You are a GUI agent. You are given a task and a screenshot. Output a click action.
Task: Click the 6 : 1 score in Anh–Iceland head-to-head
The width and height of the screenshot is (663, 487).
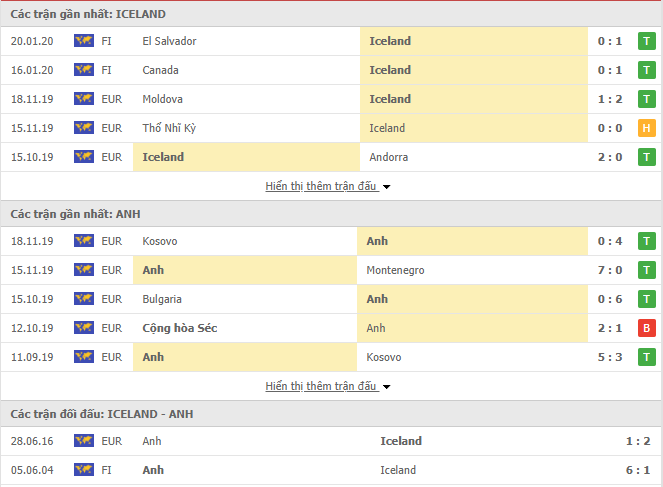point(637,470)
